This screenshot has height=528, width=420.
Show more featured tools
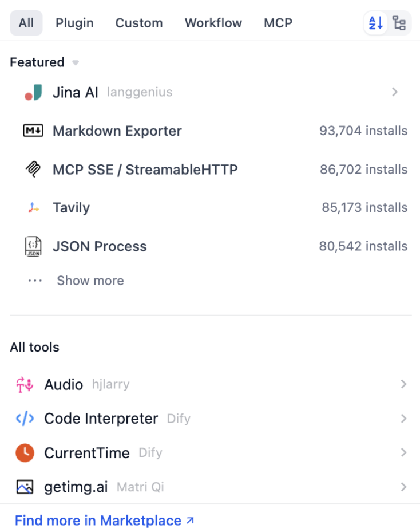click(90, 281)
